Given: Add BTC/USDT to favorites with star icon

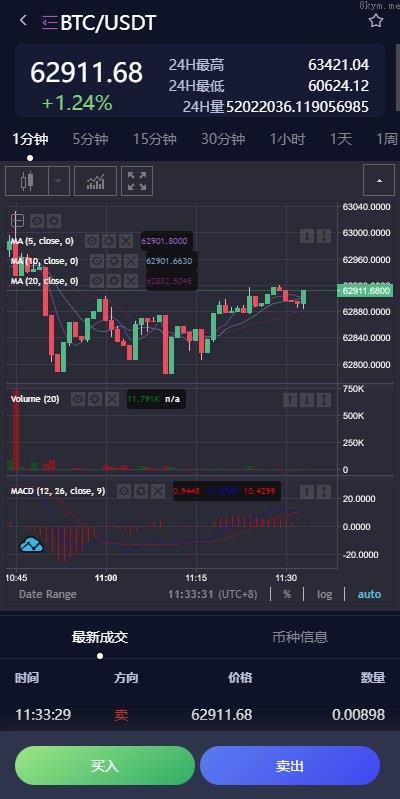Looking at the screenshot, I should (376, 21).
